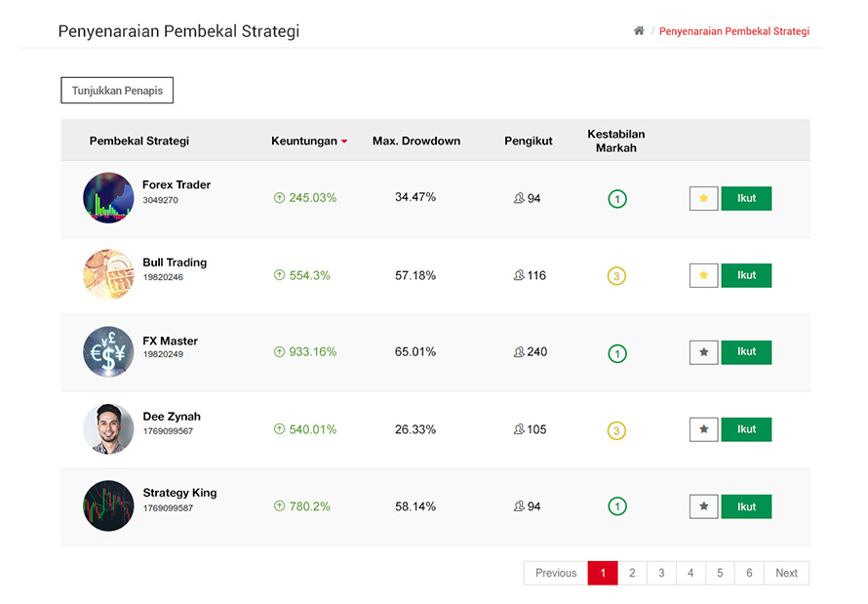Click Next pagination button
Image resolution: width=868 pixels, height=604 pixels.
coord(786,573)
